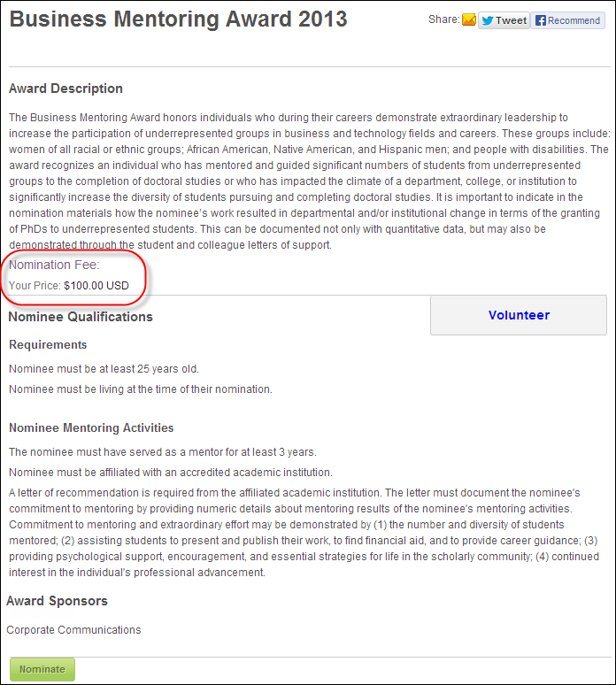Click the letter of recommendation paragraph
The image size is (616, 685).
(304, 533)
